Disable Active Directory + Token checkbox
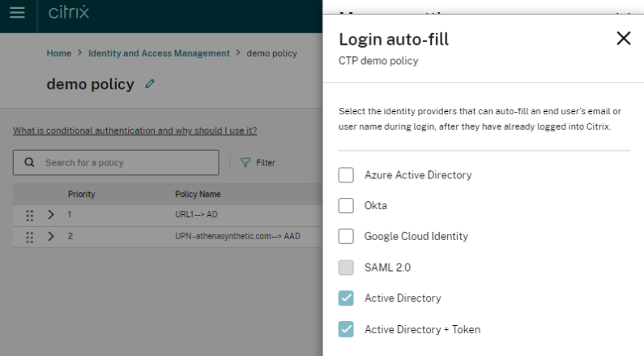The width and height of the screenshot is (644, 356). pyautogui.click(x=346, y=329)
